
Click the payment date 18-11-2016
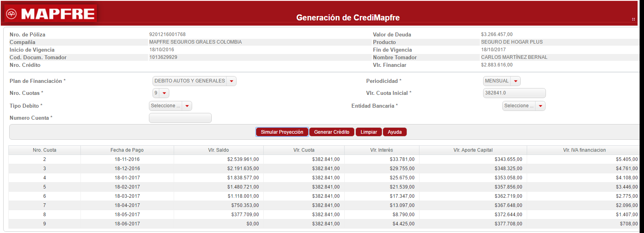127,159
